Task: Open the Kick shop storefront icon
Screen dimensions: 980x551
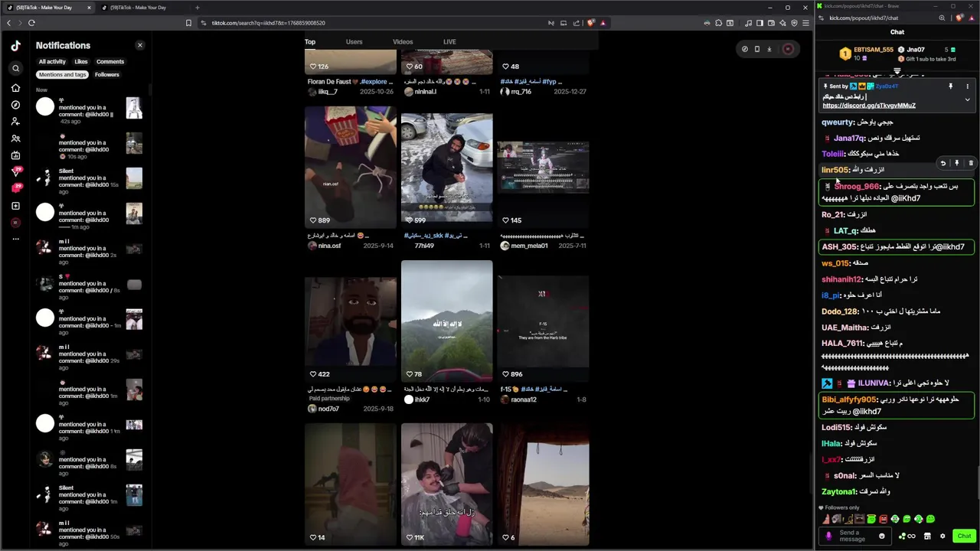Action: pyautogui.click(x=927, y=536)
